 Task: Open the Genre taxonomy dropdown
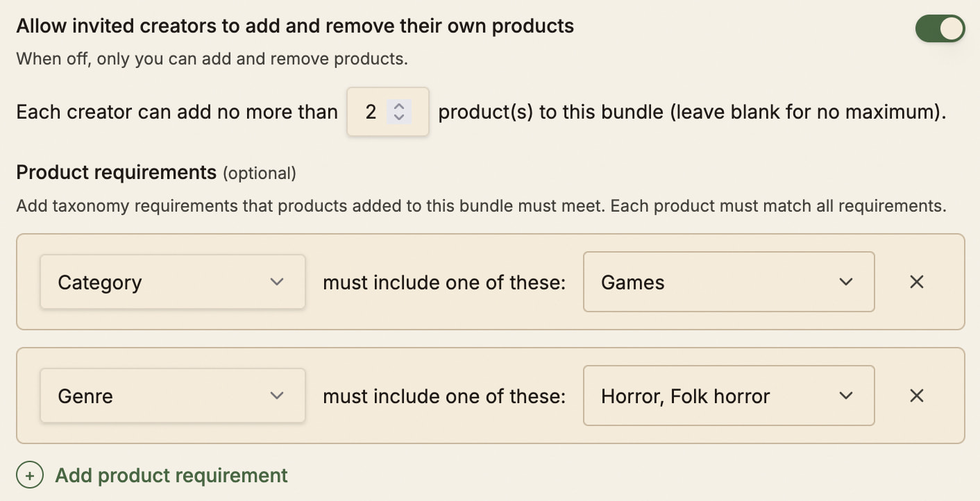click(x=173, y=396)
